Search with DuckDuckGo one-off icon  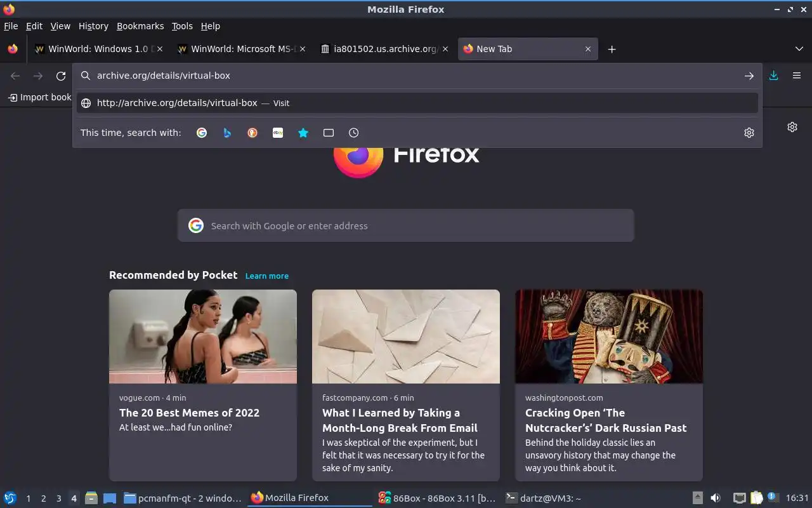pyautogui.click(x=252, y=133)
